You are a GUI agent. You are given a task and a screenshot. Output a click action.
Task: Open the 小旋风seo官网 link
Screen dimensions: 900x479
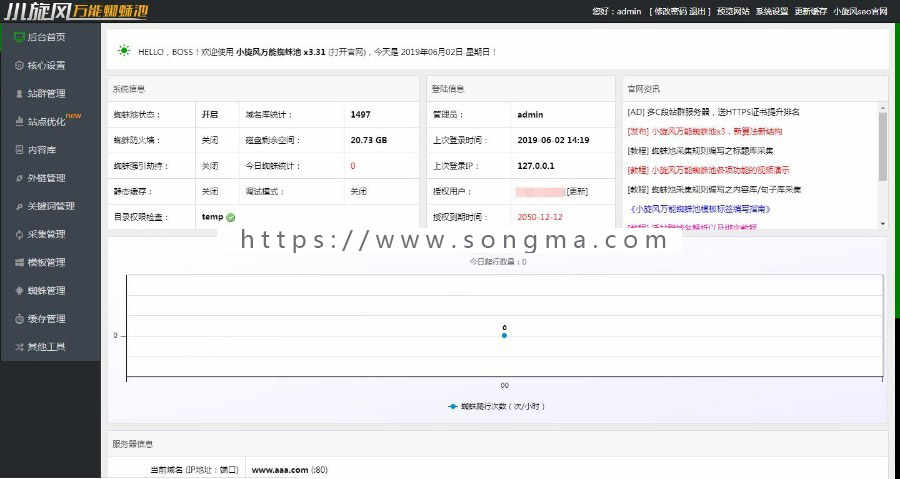pos(860,11)
